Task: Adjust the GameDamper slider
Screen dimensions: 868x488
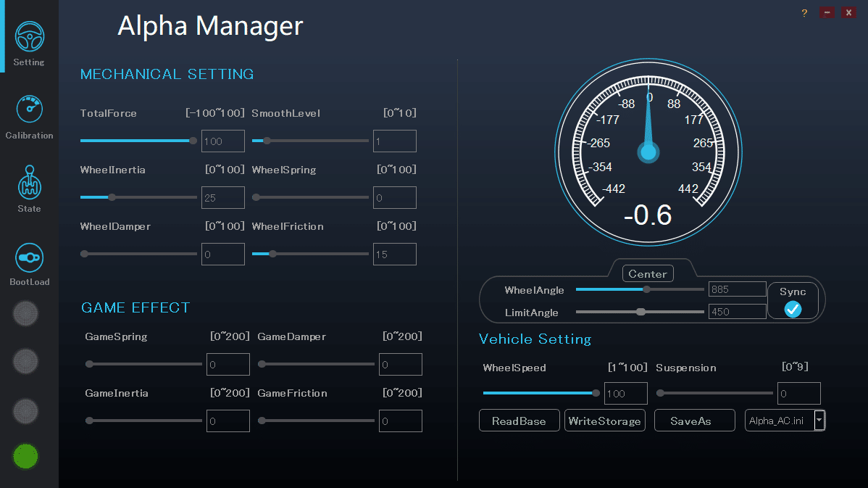Action: click(316, 364)
